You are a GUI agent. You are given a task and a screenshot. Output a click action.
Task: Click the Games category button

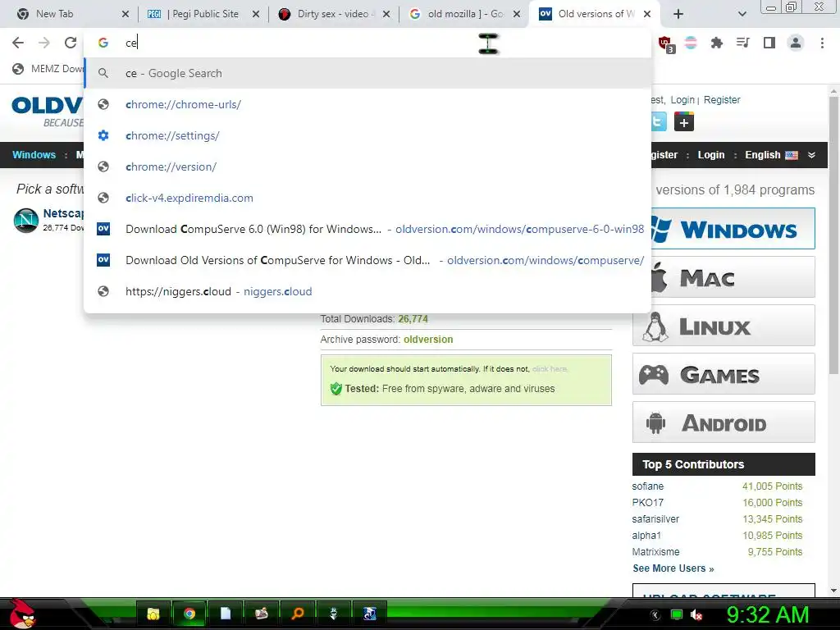[724, 374]
